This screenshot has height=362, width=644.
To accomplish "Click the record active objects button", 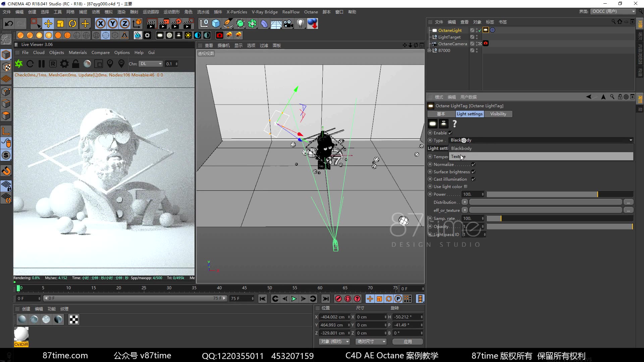I will pos(338,299).
